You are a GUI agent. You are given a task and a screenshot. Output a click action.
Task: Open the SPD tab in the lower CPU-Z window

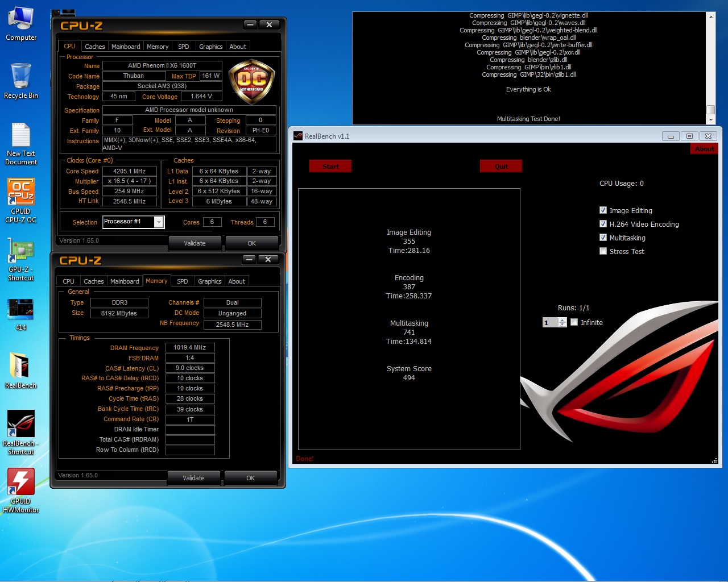click(x=182, y=281)
